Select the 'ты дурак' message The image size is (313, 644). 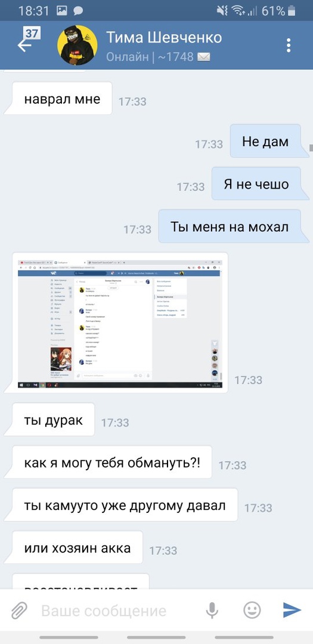point(54,420)
